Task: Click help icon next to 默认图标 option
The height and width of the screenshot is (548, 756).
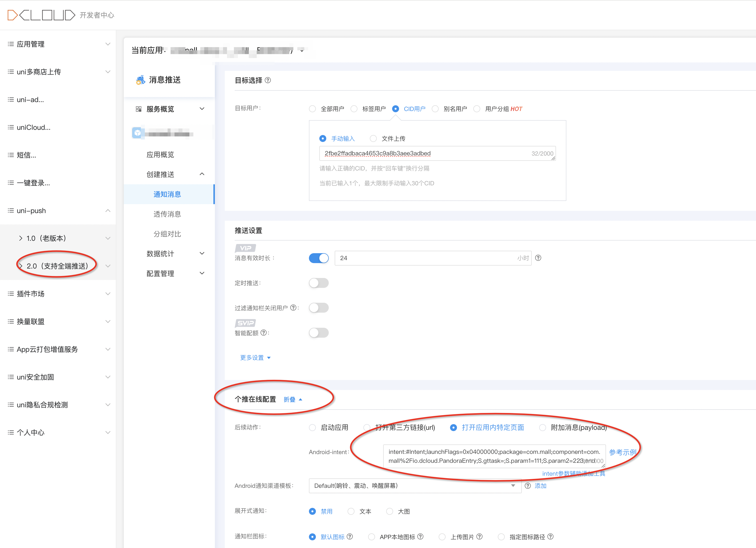Action: click(350, 537)
